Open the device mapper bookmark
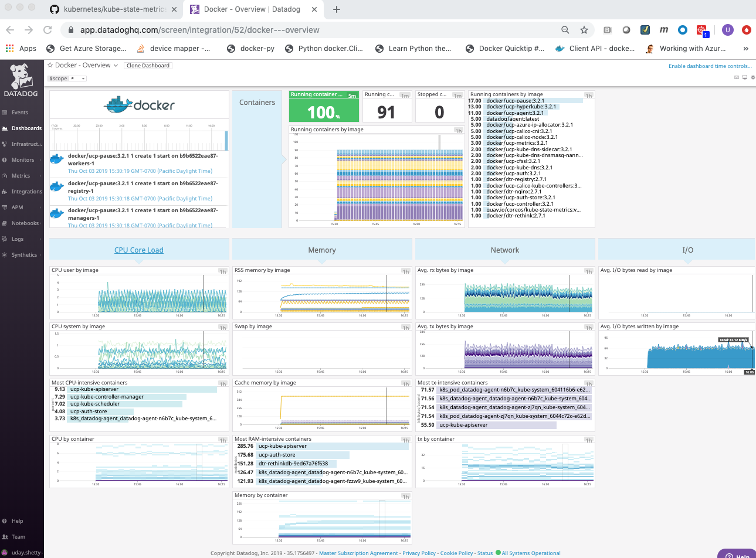 pos(173,49)
